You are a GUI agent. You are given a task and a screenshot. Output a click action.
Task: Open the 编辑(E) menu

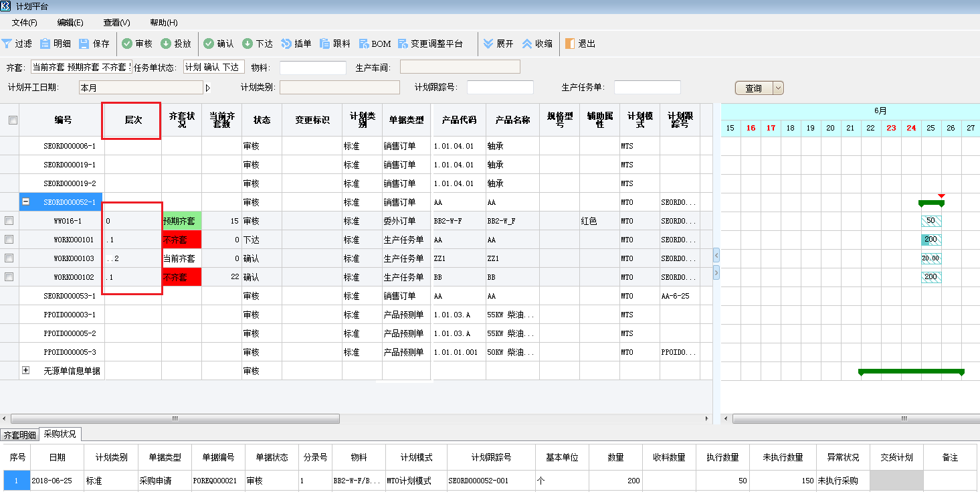[70, 23]
